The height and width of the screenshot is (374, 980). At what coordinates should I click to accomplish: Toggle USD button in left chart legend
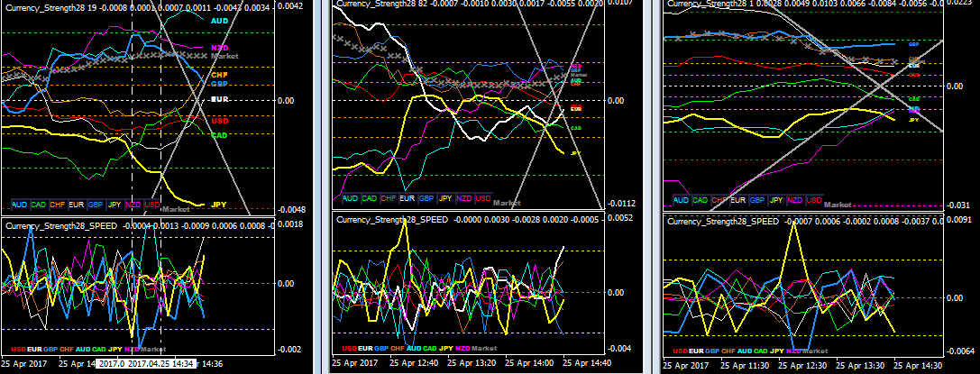152,205
